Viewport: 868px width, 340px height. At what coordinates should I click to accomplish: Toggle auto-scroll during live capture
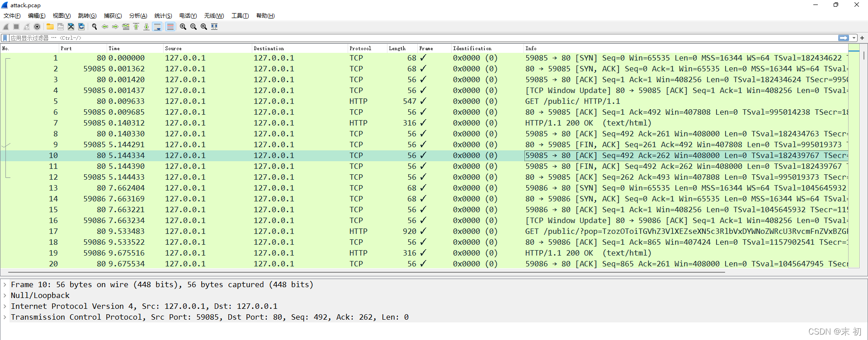click(157, 27)
